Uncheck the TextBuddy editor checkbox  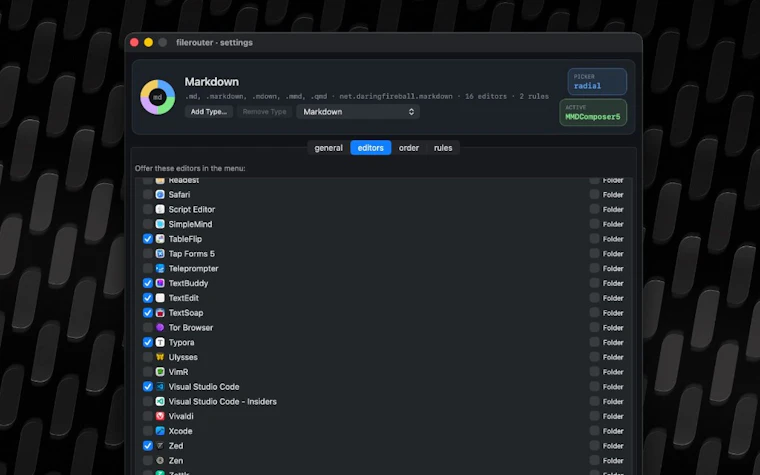tap(148, 283)
